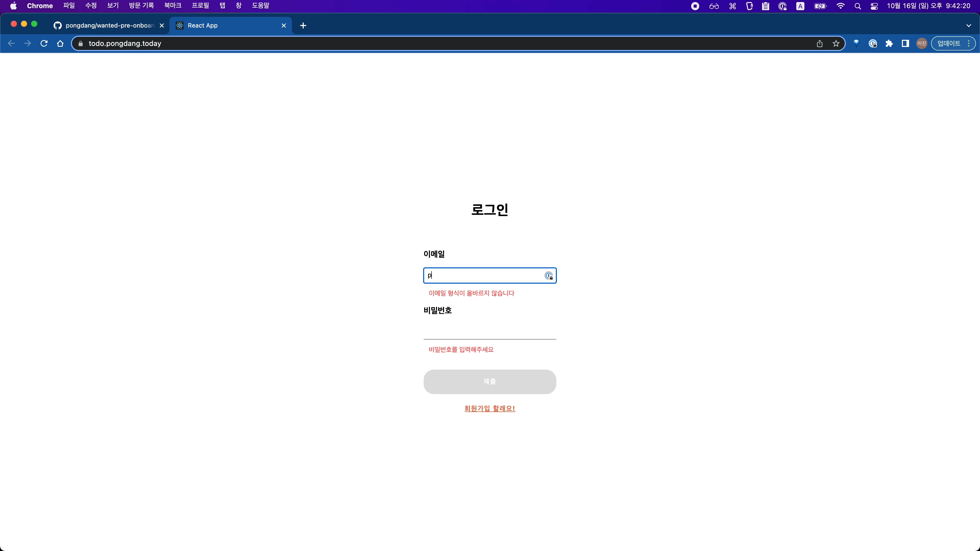This screenshot has width=980, height=551.
Task: Open the Extensions puzzle icon
Action: (889, 43)
